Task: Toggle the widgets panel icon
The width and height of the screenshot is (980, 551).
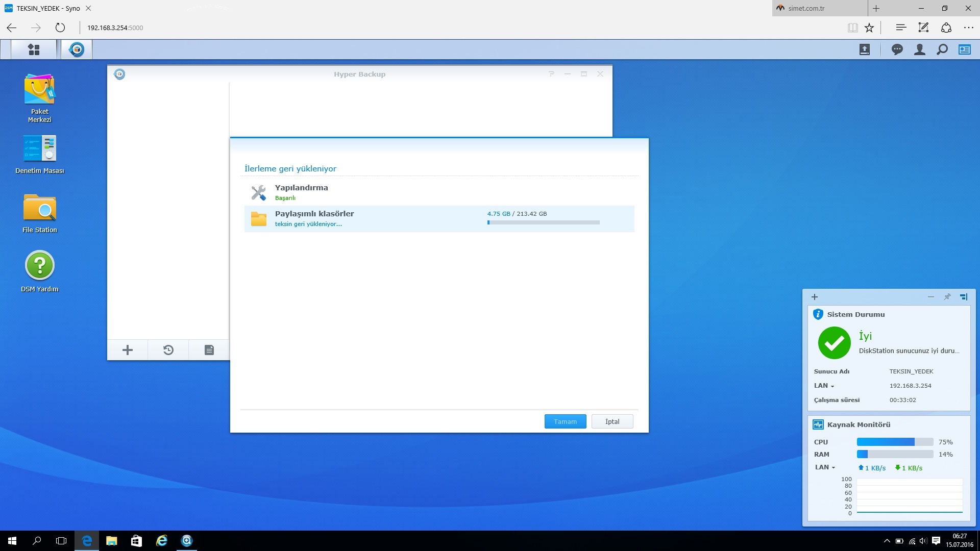Action: (x=964, y=49)
